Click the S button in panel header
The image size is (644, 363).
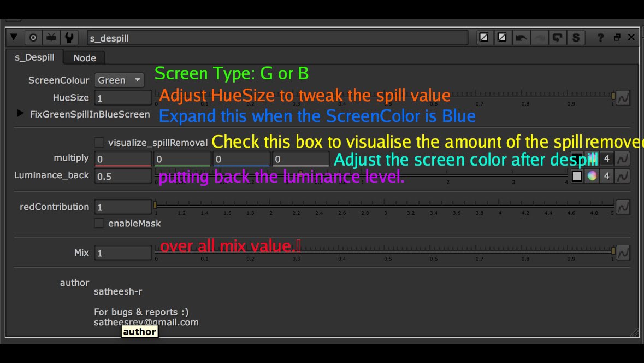coord(576,38)
